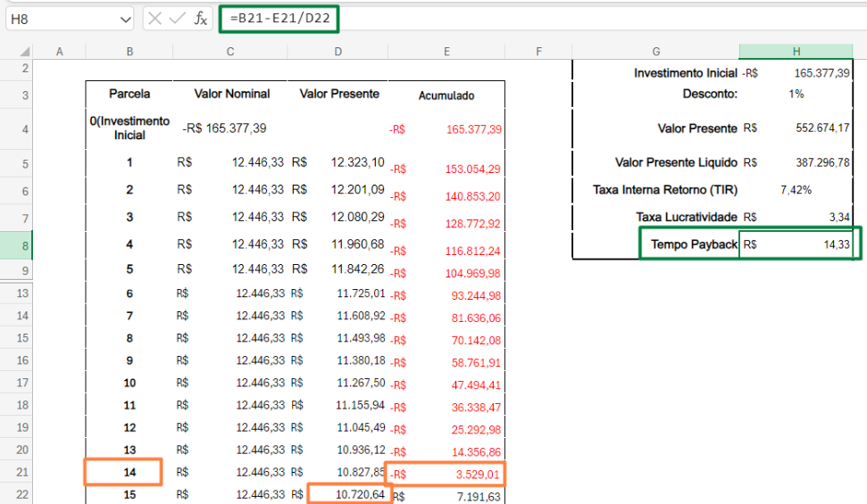867x504 pixels.
Task: Click the Select All corner triangle
Action: [24, 52]
